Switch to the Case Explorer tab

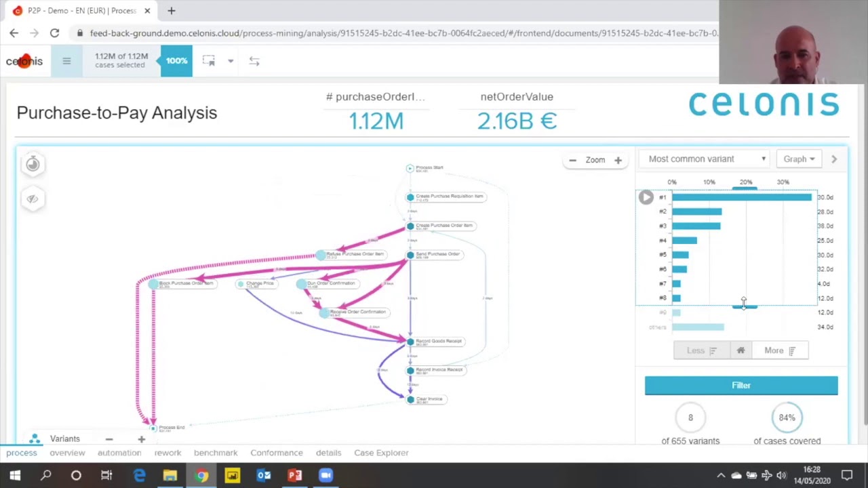(381, 453)
